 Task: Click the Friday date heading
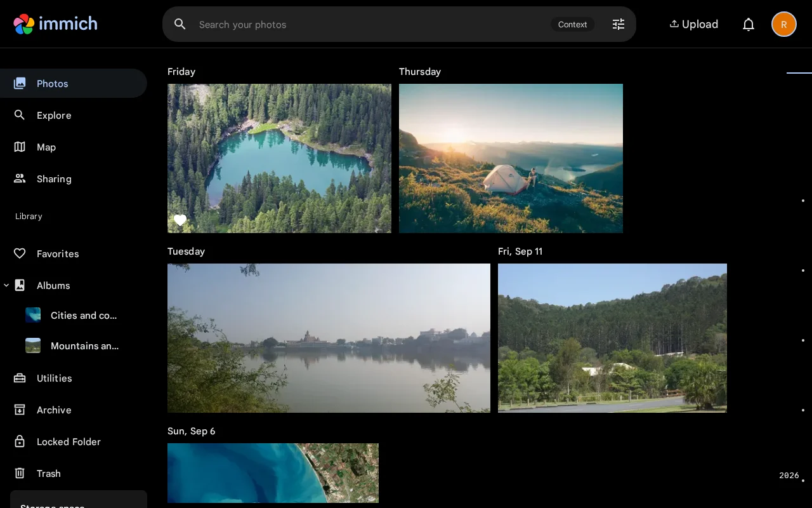click(x=181, y=72)
